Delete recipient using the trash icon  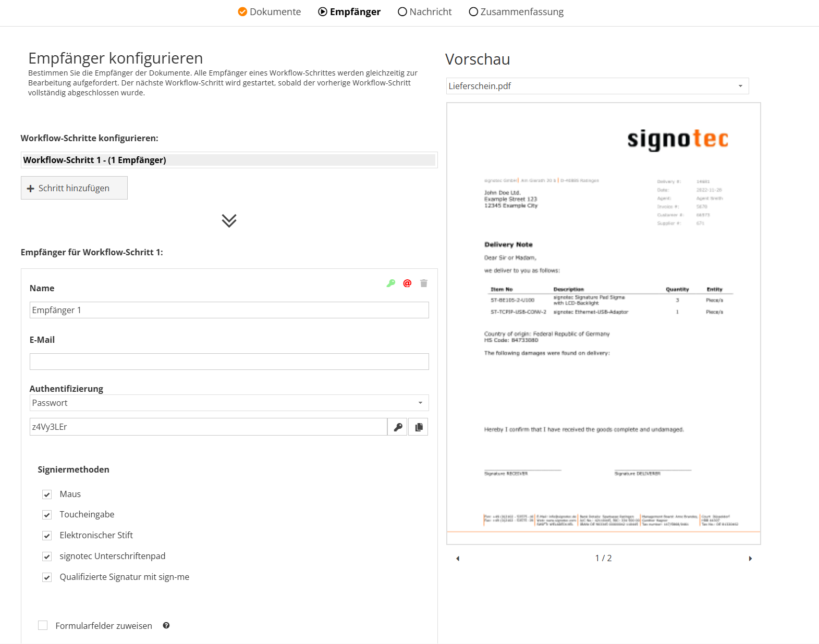[x=424, y=283]
